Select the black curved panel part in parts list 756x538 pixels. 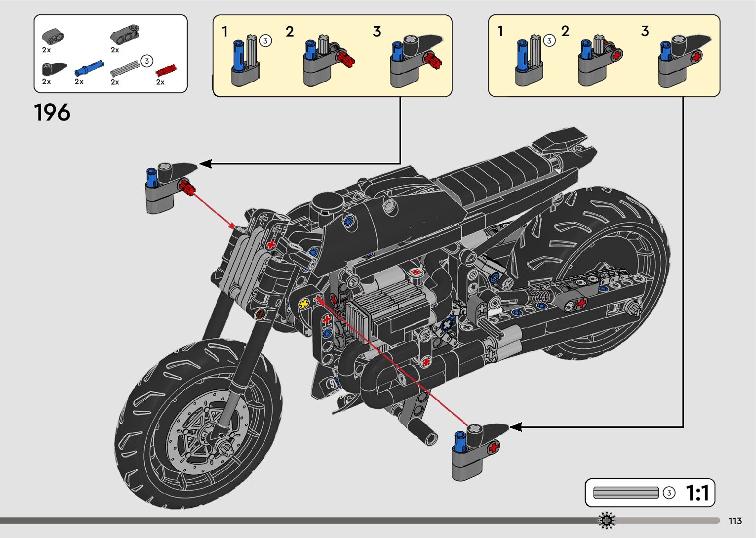[53, 69]
